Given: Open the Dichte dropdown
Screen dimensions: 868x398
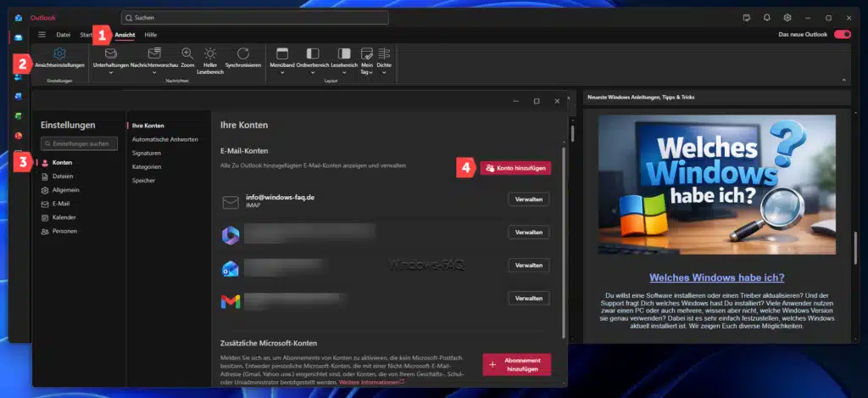Looking at the screenshot, I should tap(384, 73).
